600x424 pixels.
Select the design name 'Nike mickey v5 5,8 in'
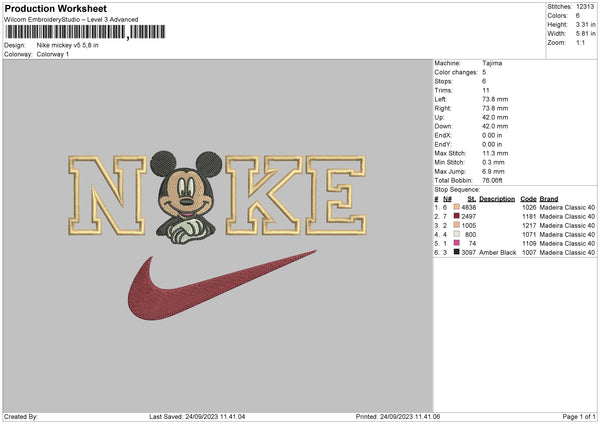point(67,45)
